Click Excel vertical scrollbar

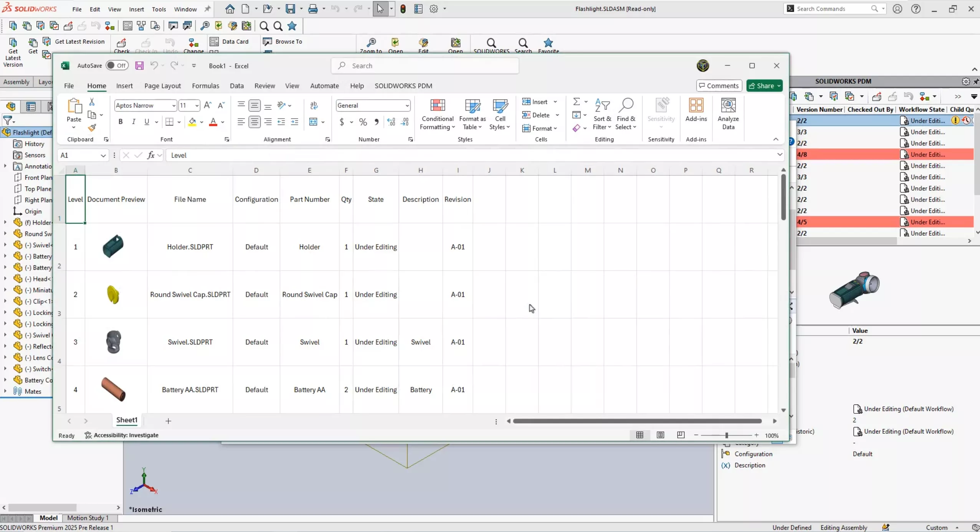point(783,198)
